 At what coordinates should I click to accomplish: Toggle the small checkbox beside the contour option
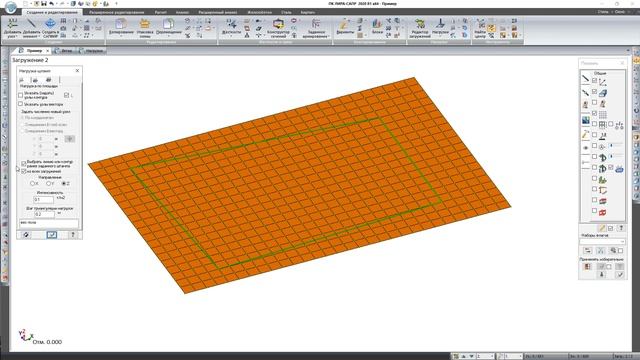pyautogui.click(x=67, y=95)
